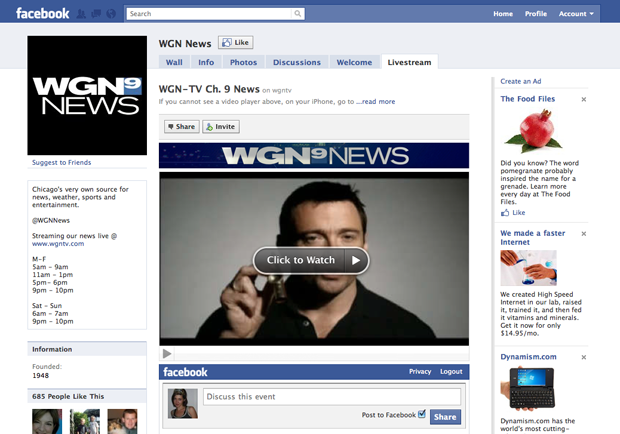Image resolution: width=620 pixels, height=434 pixels.
Task: Open the Dynamism.com ad title
Action: [x=528, y=357]
